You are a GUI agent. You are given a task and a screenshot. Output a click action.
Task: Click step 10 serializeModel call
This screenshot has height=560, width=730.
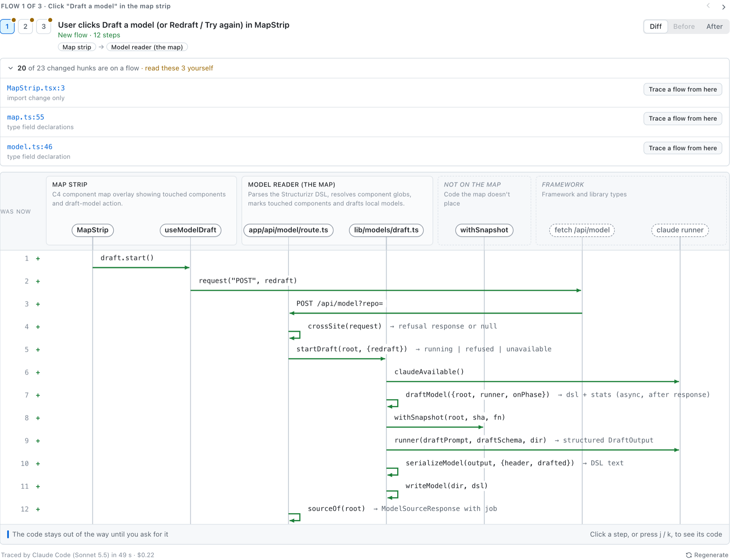[490, 463]
